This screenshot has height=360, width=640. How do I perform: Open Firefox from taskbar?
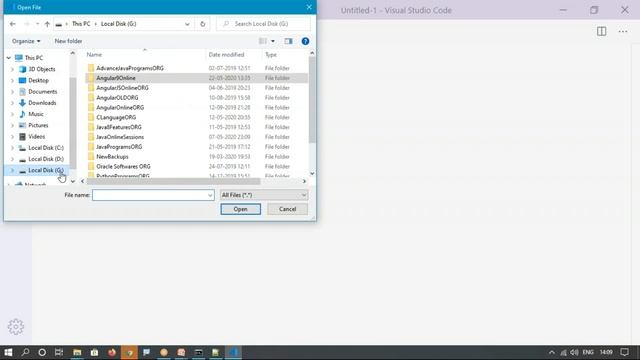point(112,352)
